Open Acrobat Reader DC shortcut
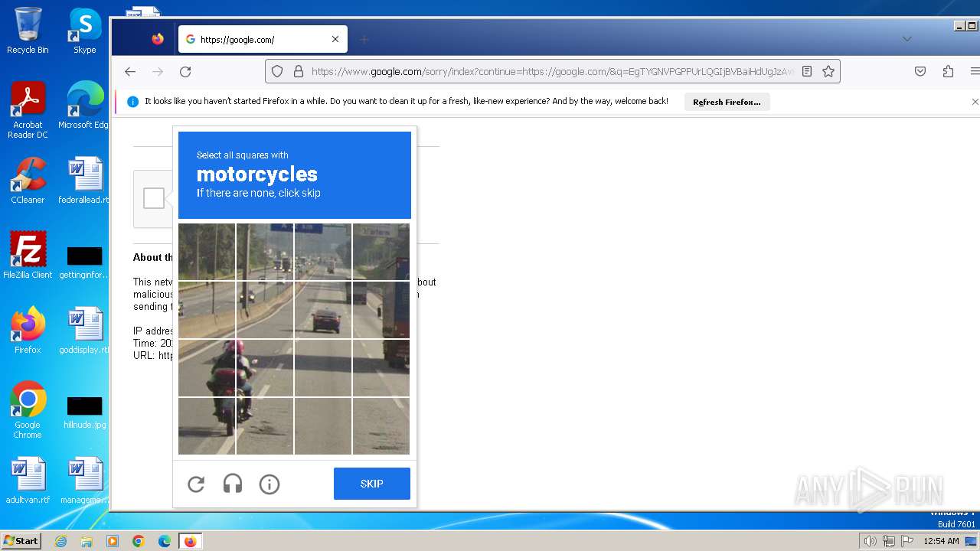Image resolution: width=980 pixels, height=551 pixels. (x=28, y=111)
